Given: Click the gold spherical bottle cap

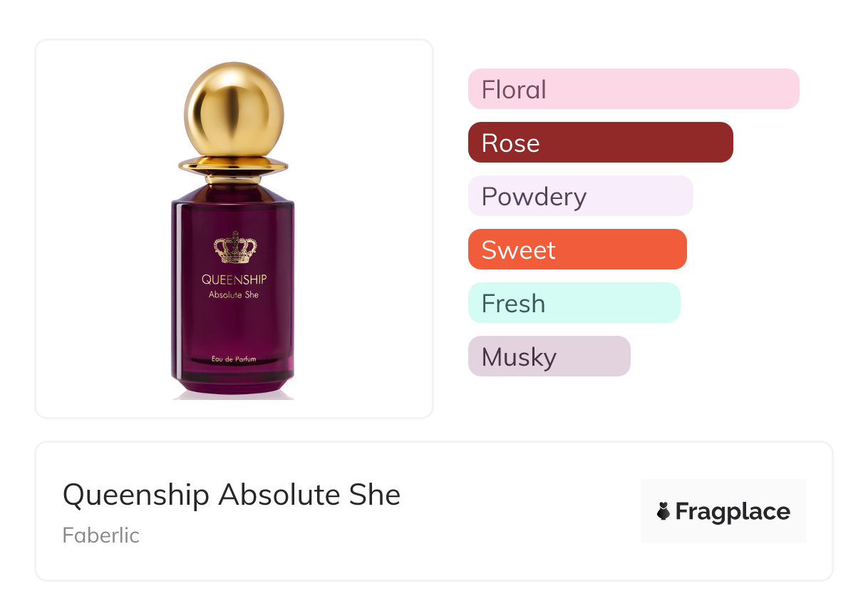Looking at the screenshot, I should (234, 109).
